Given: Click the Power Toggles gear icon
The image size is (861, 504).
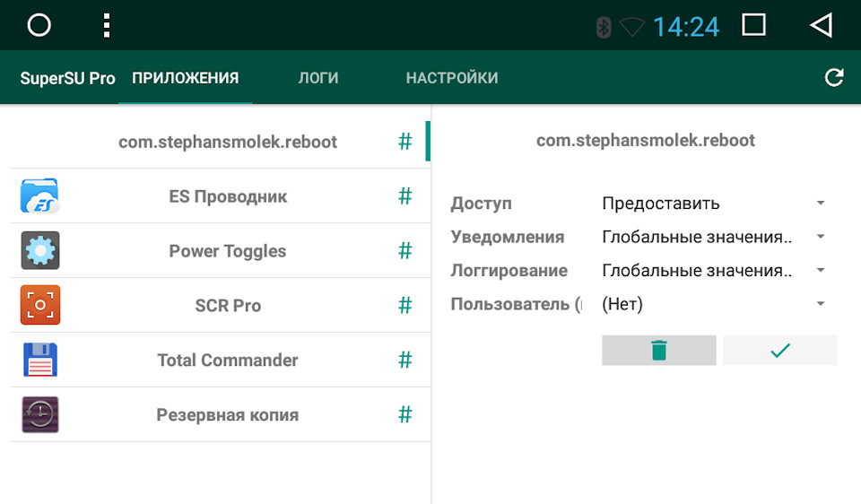Looking at the screenshot, I should click(x=40, y=250).
